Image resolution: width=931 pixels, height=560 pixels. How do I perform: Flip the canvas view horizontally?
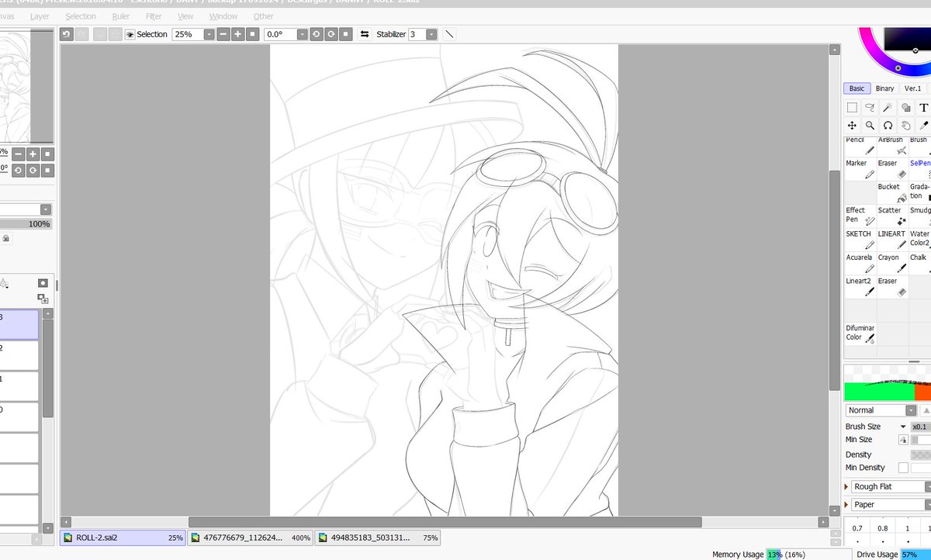(364, 34)
